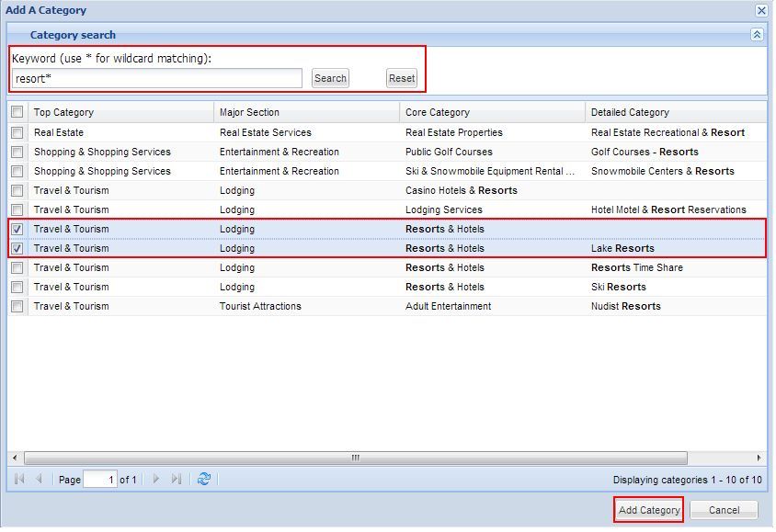
Task: Uncheck the Lake Resorts row checkbox
Action: (x=17, y=248)
